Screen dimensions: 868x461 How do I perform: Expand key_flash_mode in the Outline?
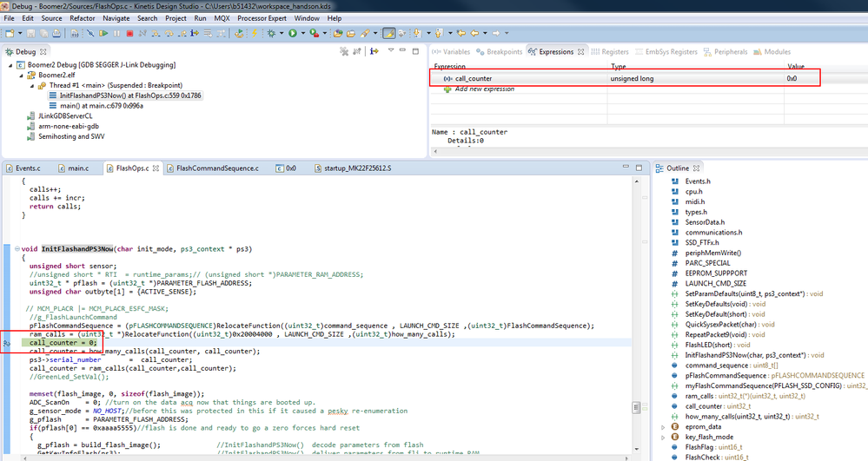pyautogui.click(x=663, y=438)
